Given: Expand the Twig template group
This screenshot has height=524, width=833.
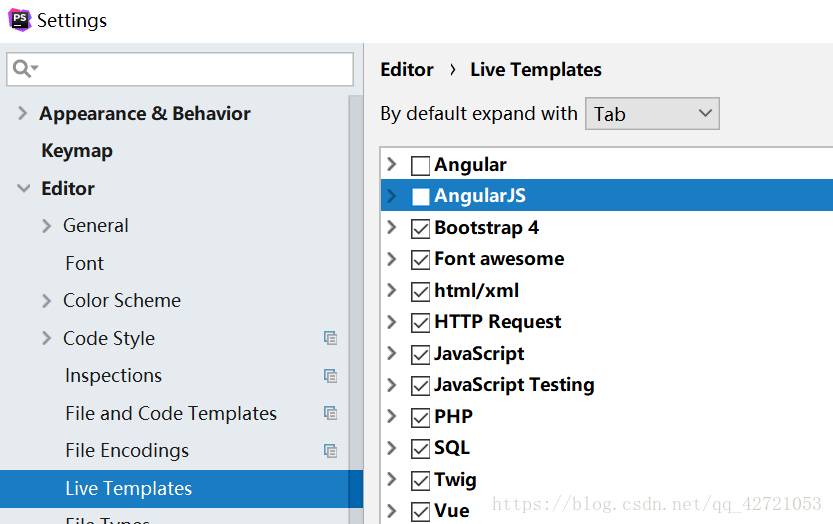Looking at the screenshot, I should tap(392, 479).
